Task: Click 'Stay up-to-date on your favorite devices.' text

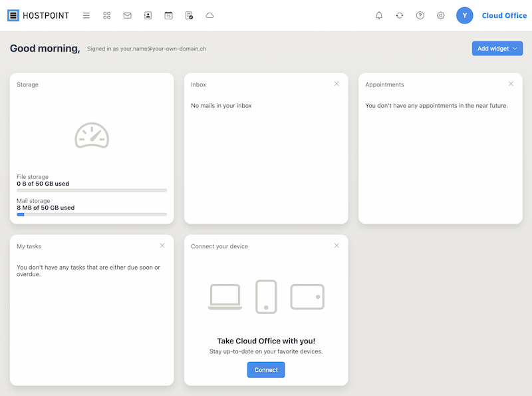Action: click(x=266, y=351)
